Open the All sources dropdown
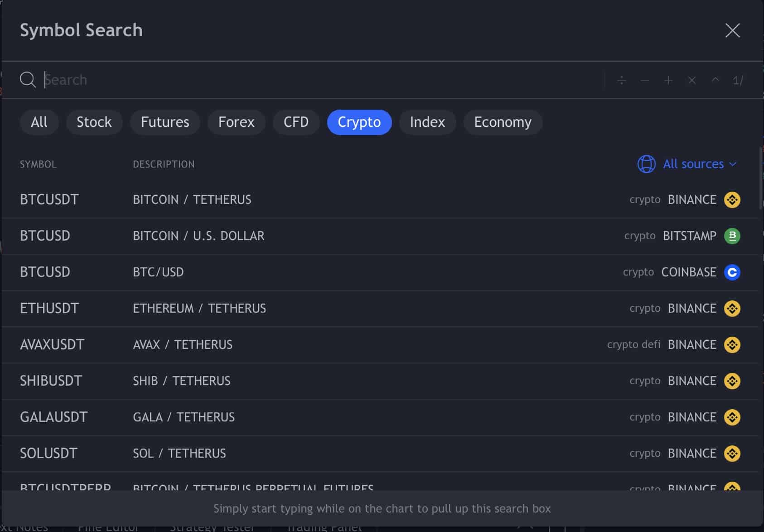 point(687,164)
